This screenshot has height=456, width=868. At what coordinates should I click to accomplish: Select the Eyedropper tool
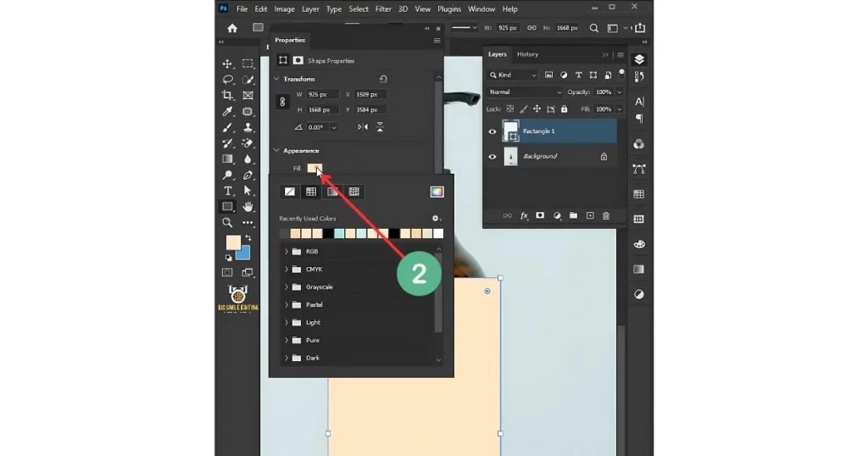[x=227, y=111]
